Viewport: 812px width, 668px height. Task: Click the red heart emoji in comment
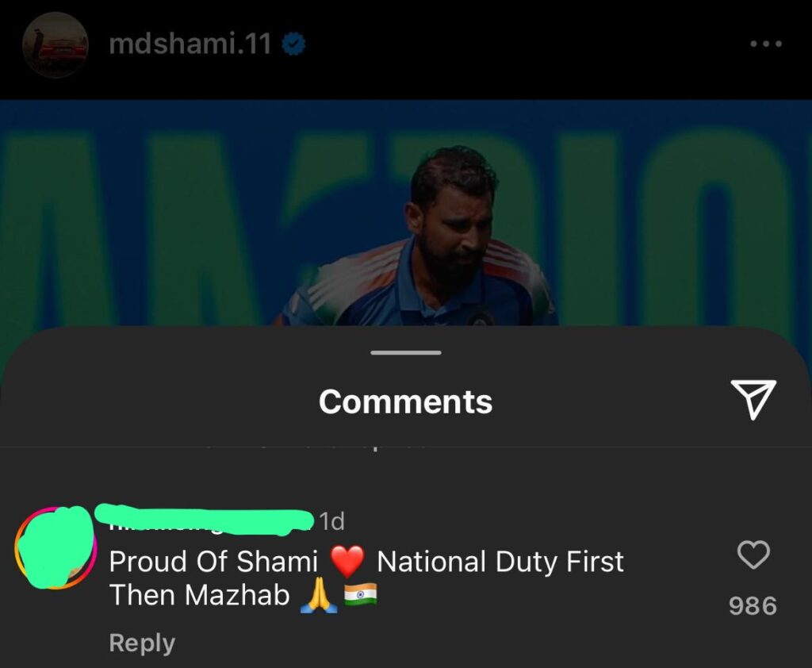coord(347,561)
